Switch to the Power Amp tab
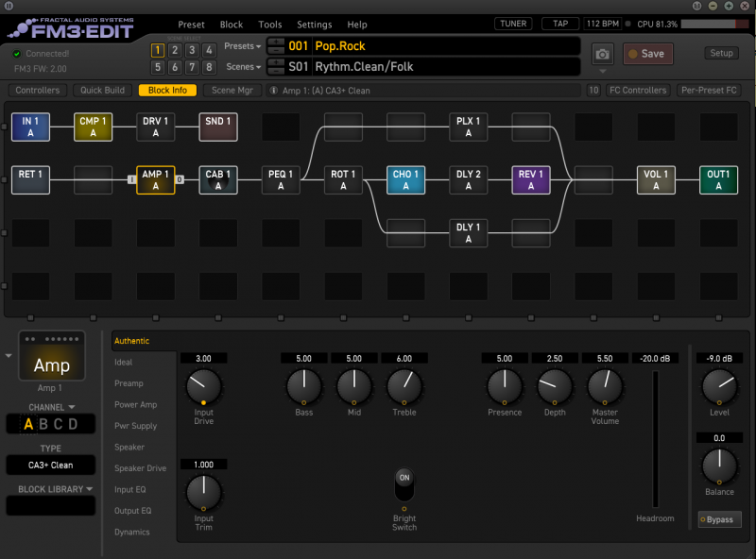The width and height of the screenshot is (756, 559). click(136, 404)
